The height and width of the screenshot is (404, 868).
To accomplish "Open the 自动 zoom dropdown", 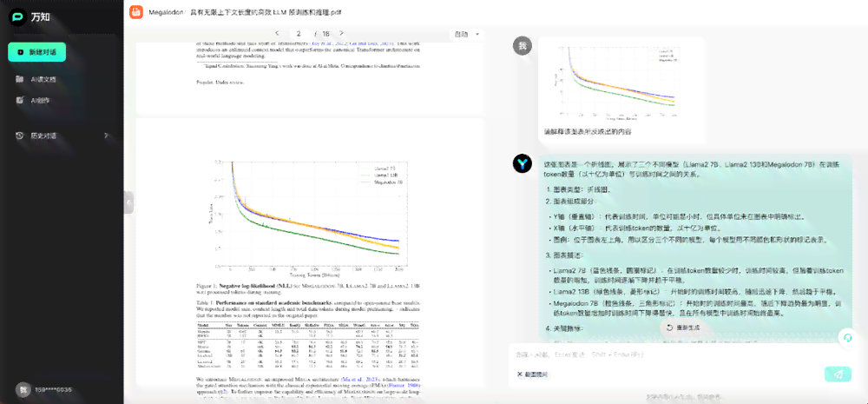I will click(x=467, y=35).
